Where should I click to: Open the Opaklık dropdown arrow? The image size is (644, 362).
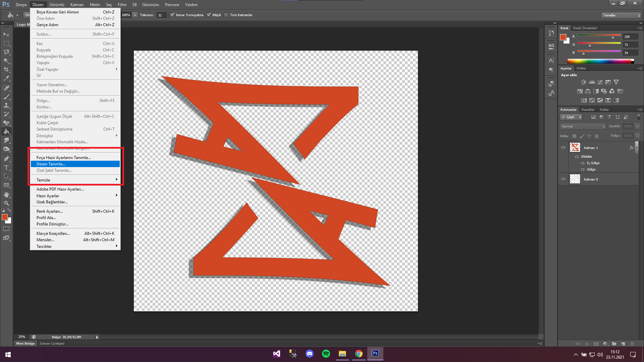tap(638, 126)
